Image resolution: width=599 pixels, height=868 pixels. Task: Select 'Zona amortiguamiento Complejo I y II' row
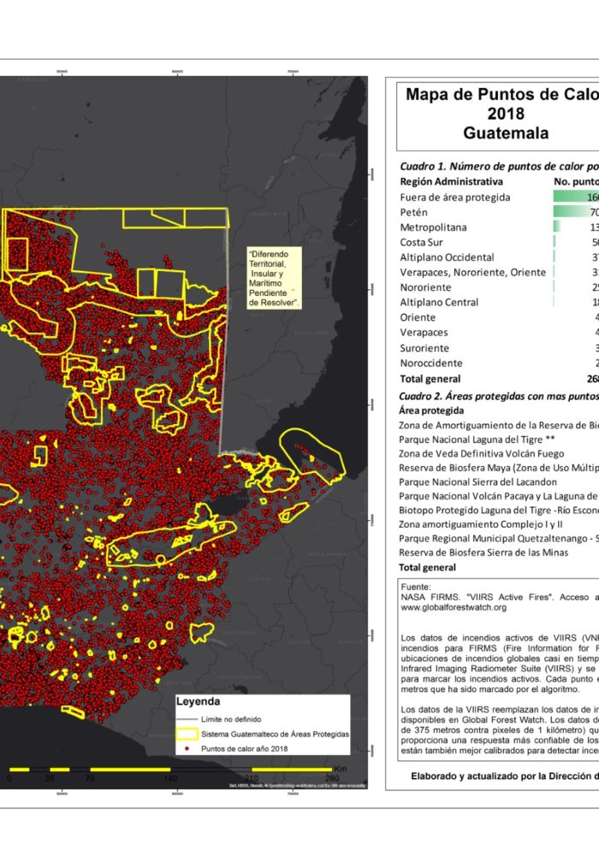point(480,524)
